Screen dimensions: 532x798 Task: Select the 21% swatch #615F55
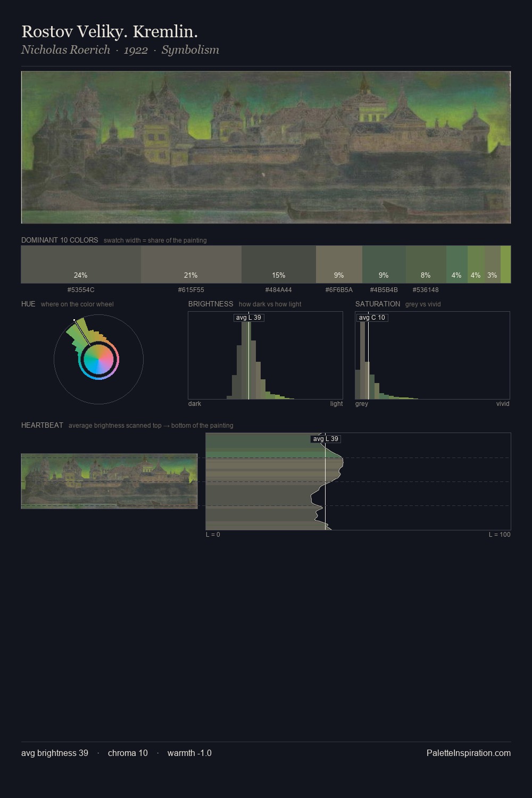(191, 264)
